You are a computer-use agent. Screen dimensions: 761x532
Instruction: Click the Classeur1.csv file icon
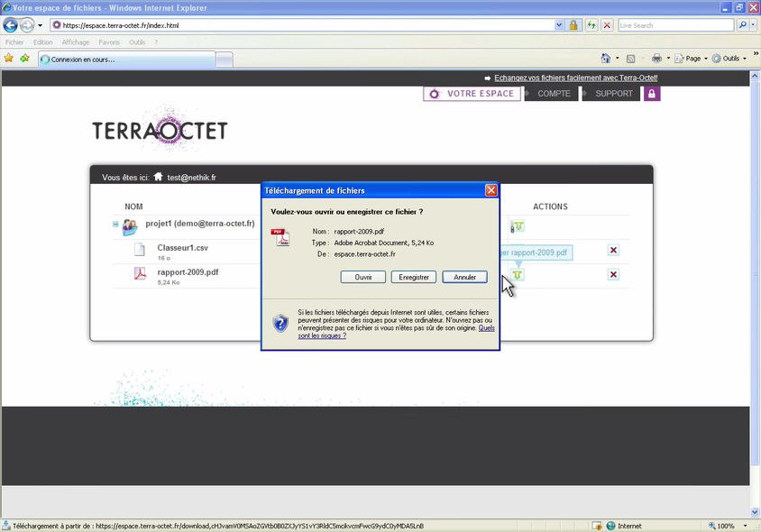[x=140, y=250]
